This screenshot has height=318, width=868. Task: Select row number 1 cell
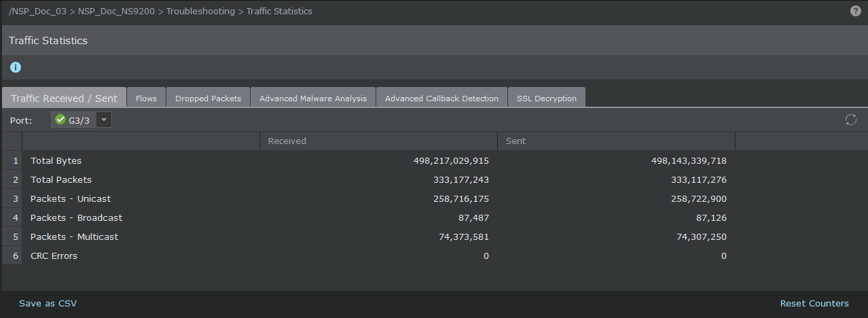pyautogui.click(x=12, y=160)
